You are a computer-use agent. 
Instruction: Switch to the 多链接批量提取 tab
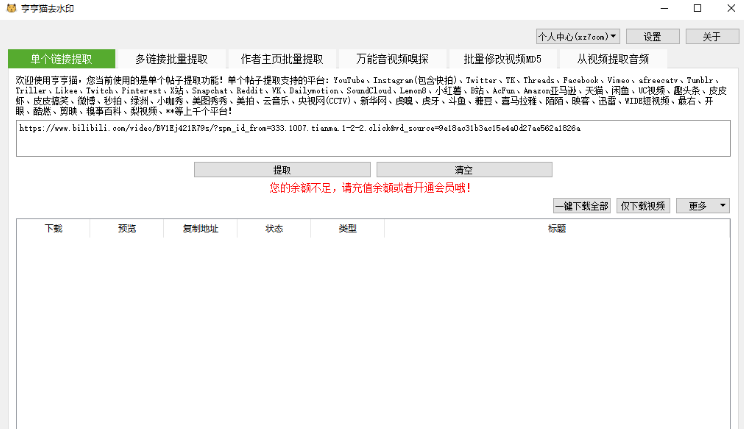point(171,59)
